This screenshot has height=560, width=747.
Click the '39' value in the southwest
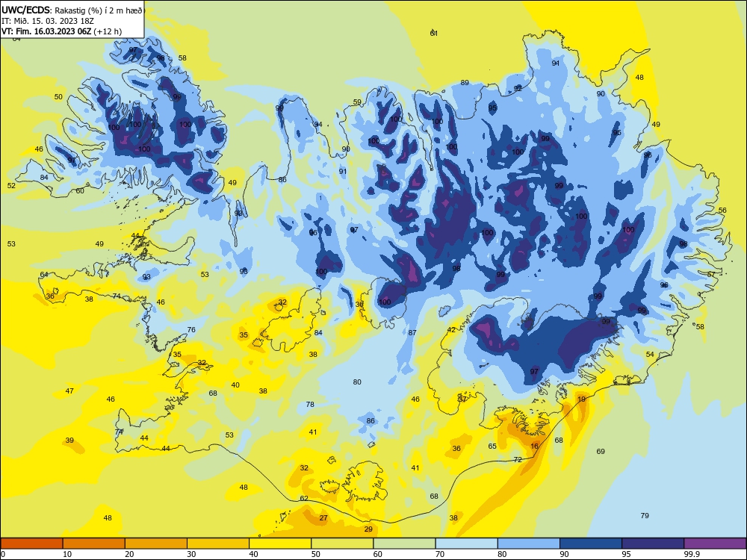(69, 440)
